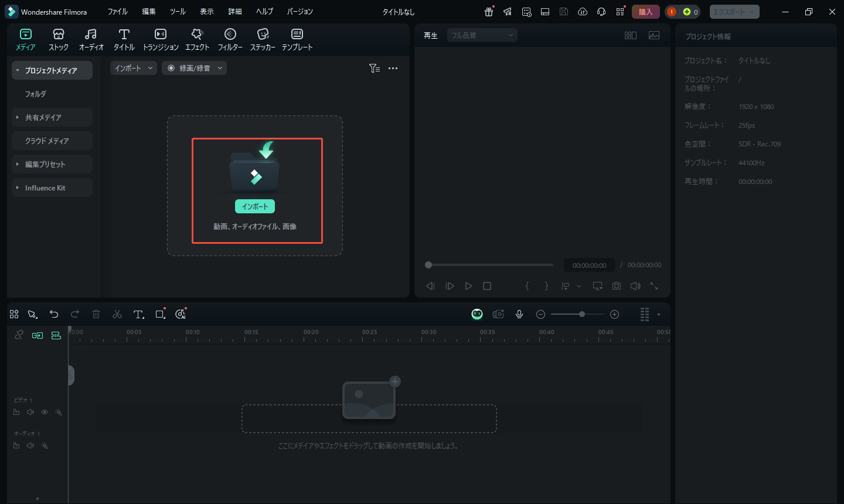Hide Video 1 track with eye icon
844x504 pixels.
click(x=45, y=413)
